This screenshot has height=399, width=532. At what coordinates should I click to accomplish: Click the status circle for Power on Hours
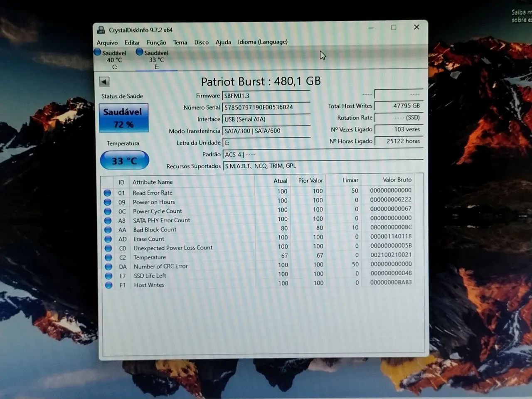pos(107,202)
